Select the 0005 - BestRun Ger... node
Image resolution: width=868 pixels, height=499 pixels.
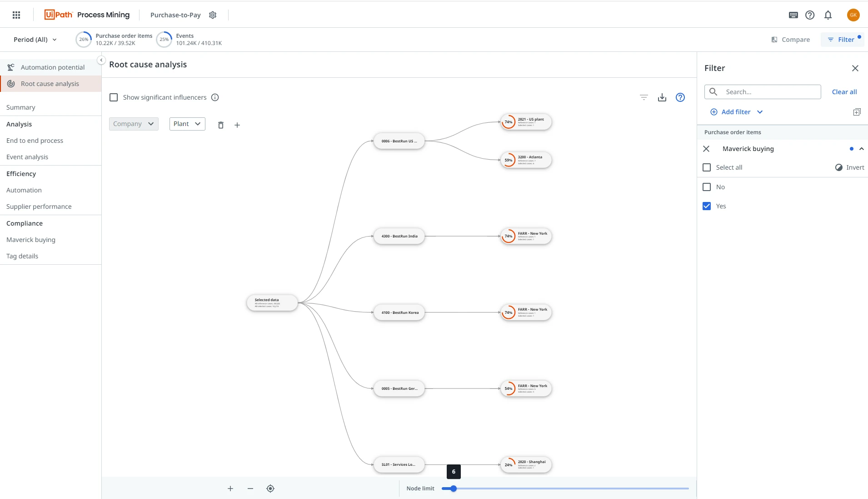coord(399,388)
